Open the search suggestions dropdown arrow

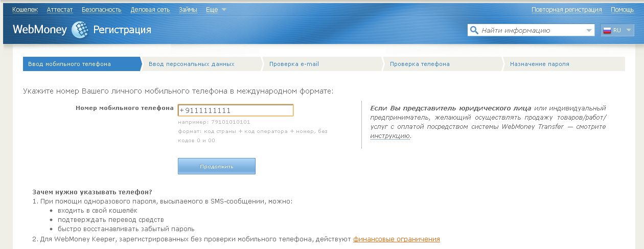pos(589,31)
